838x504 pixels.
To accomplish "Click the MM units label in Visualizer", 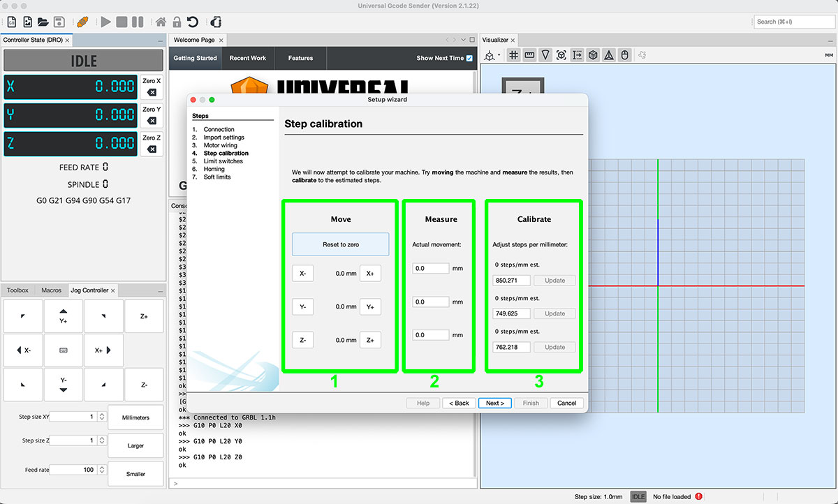I will (x=829, y=55).
